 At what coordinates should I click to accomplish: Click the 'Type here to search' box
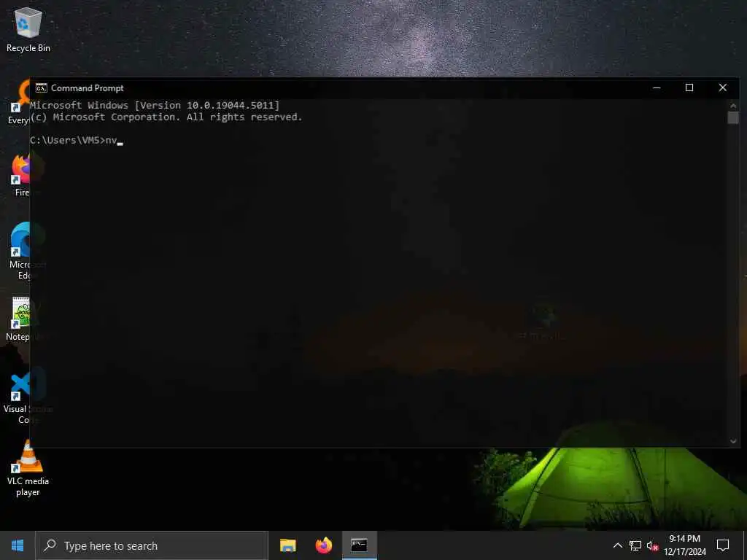coord(152,545)
